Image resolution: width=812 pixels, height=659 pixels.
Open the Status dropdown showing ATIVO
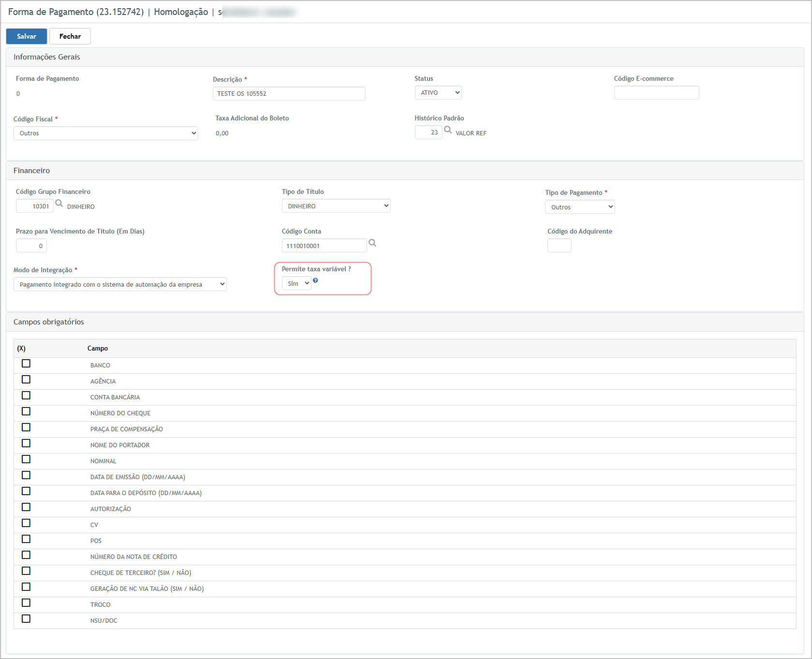(438, 92)
